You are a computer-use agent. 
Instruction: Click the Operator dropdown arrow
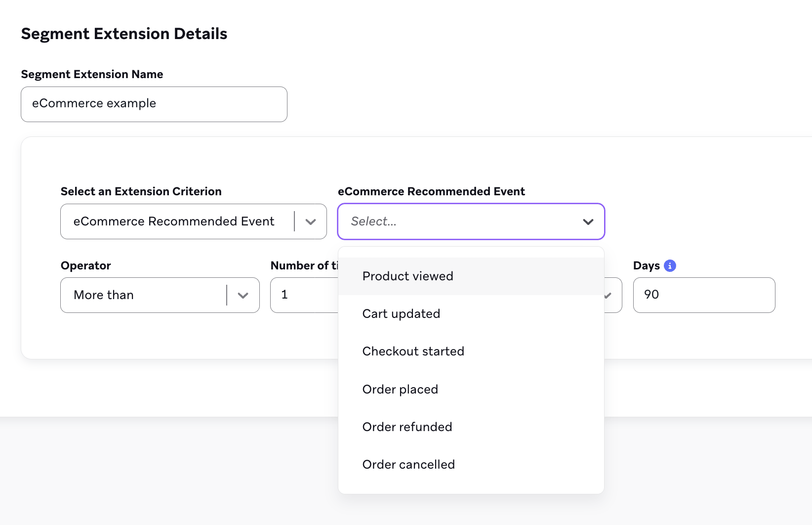[x=243, y=295]
